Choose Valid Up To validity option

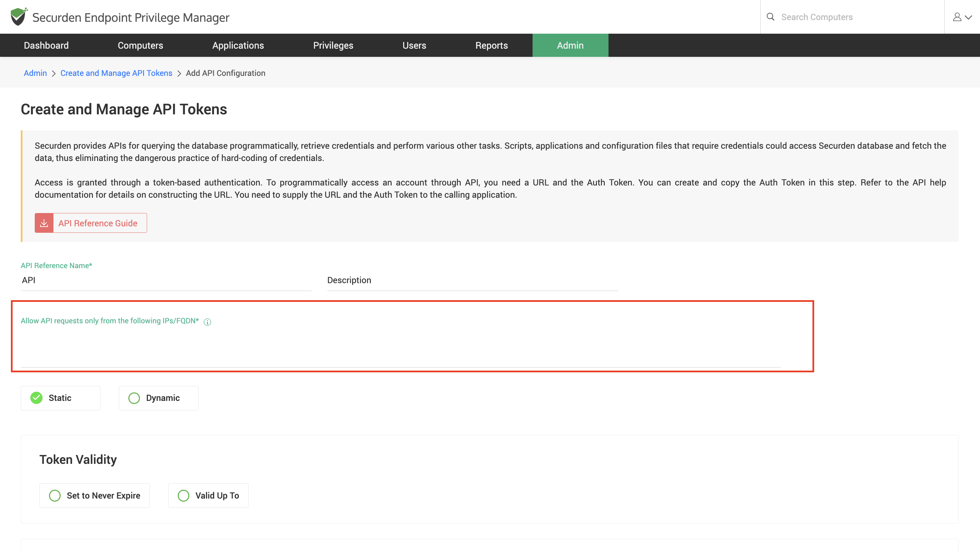(208, 496)
